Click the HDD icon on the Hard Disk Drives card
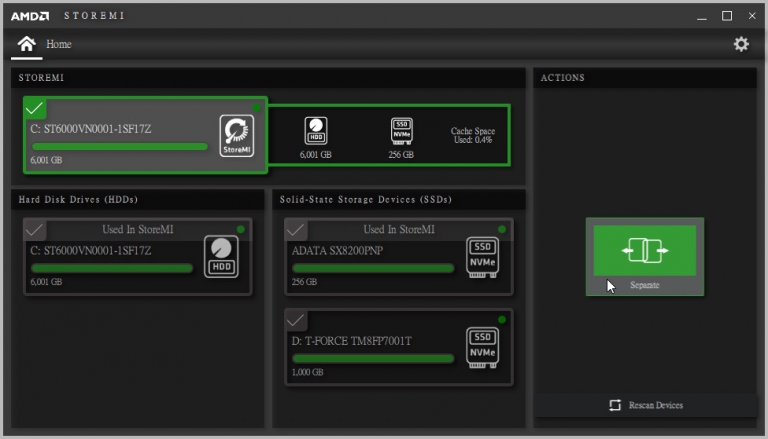 221,257
